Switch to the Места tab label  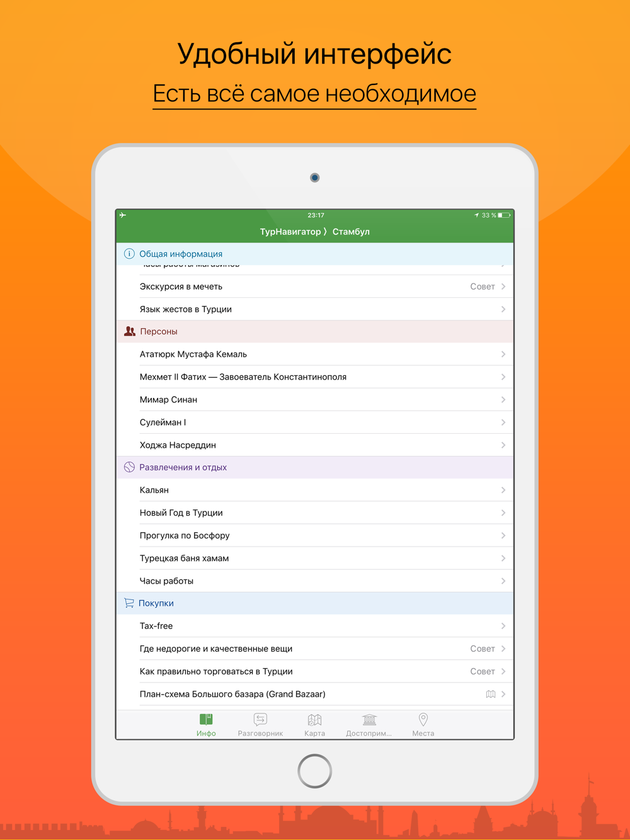point(423,734)
